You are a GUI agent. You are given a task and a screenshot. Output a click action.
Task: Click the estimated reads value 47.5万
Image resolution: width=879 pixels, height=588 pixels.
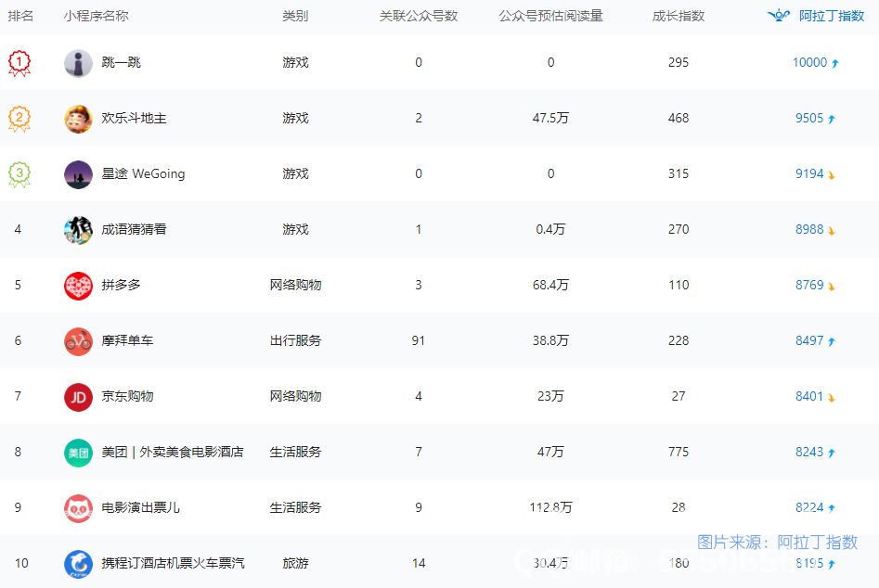click(x=551, y=118)
